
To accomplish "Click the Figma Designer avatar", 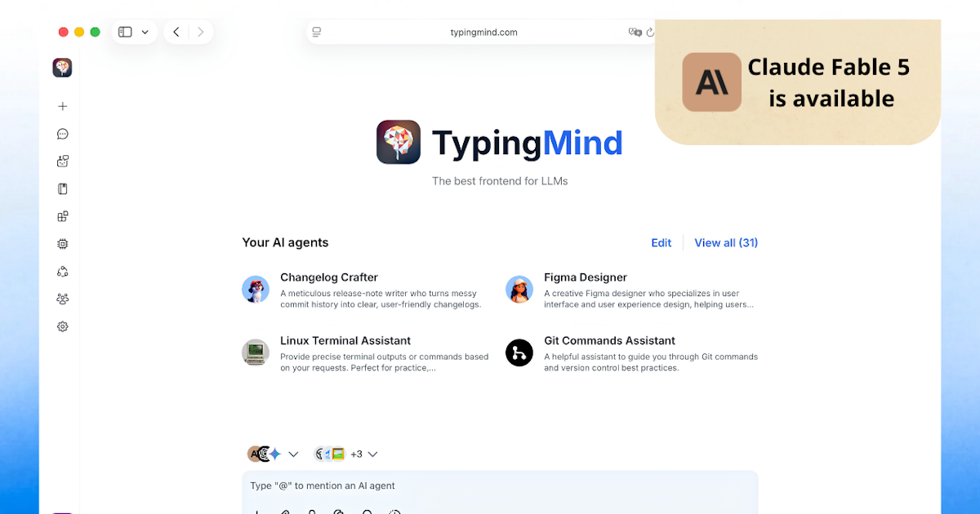I will click(x=519, y=289).
